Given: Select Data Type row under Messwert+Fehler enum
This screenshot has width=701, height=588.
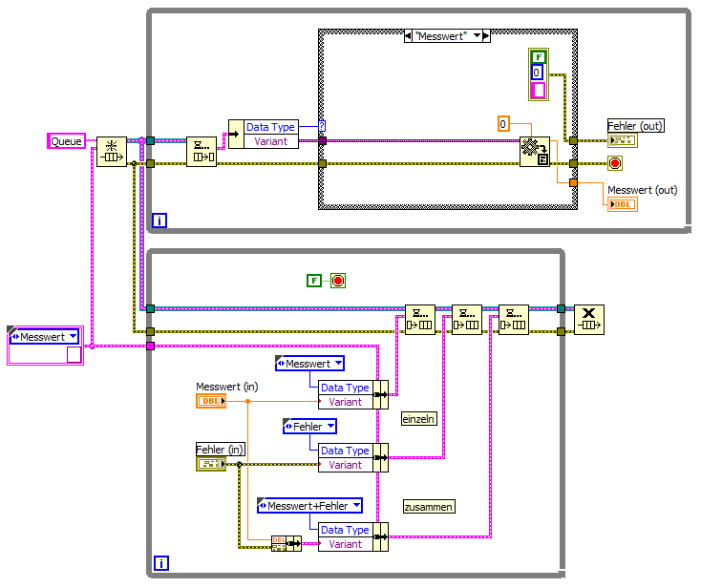Looking at the screenshot, I should 345,530.
